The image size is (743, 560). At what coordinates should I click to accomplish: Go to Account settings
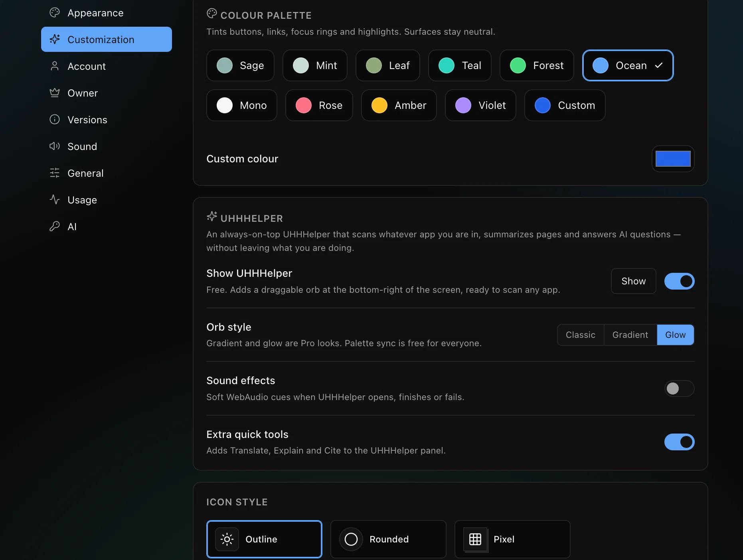106,66
